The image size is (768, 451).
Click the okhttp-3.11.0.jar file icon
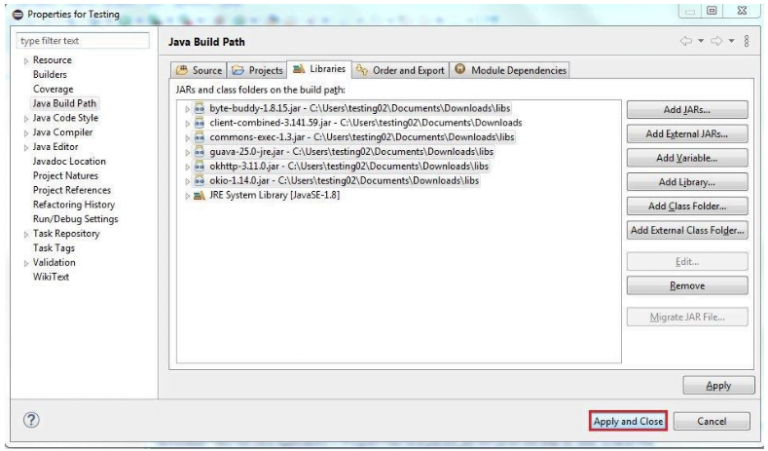(x=199, y=166)
